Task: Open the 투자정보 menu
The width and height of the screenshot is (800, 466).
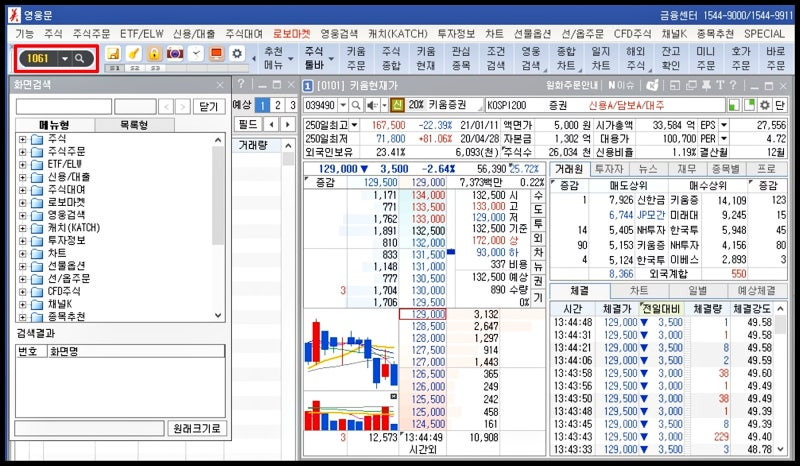Action: tap(456, 34)
